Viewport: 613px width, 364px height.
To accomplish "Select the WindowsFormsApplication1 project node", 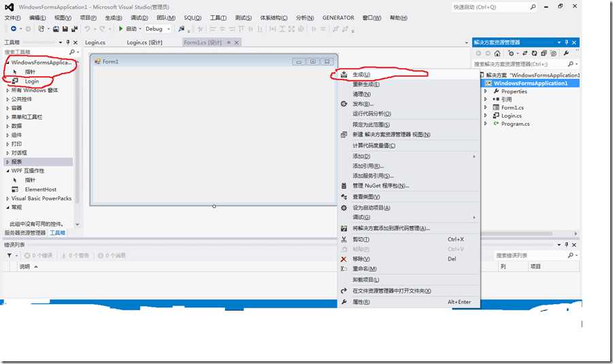I will [531, 83].
